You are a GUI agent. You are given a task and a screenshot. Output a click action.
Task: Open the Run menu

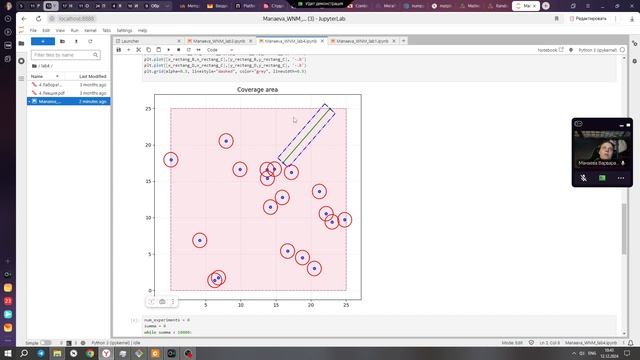coord(74,30)
